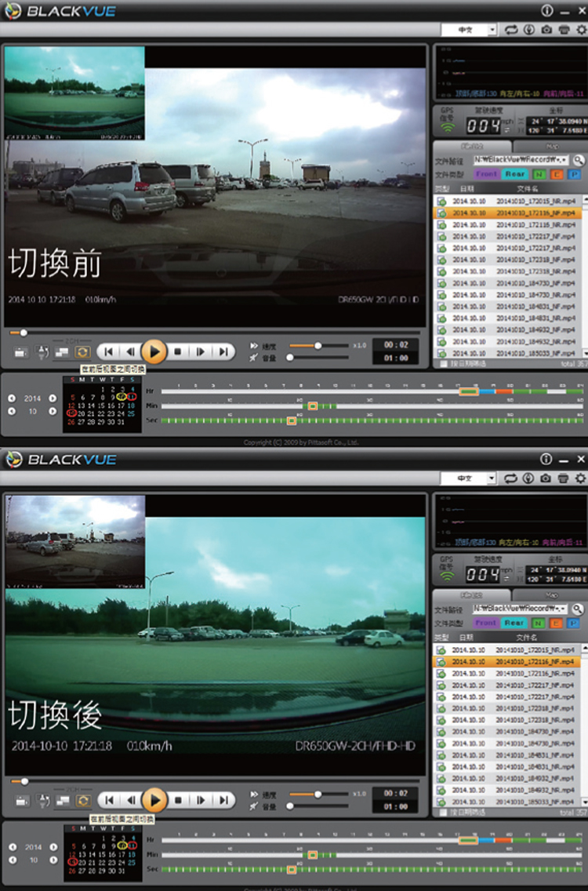
Task: Toggle the Front file filter in top window
Action: pos(486,174)
